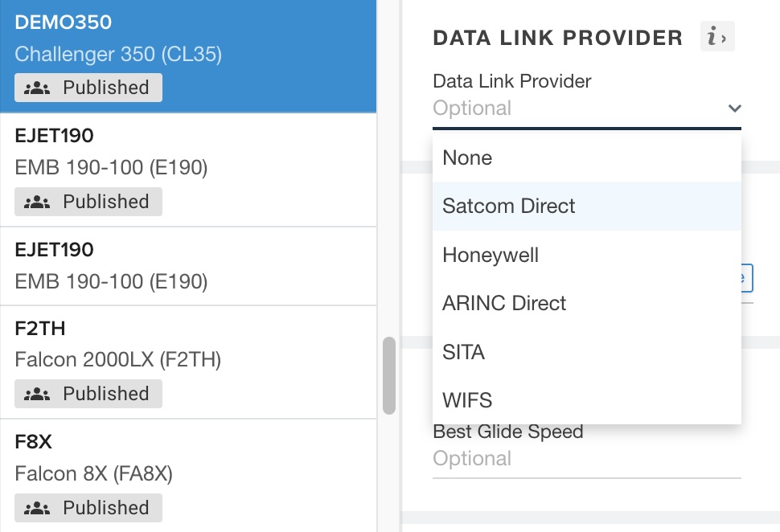Click the info icon beside Data Link Provider heading

click(x=716, y=37)
